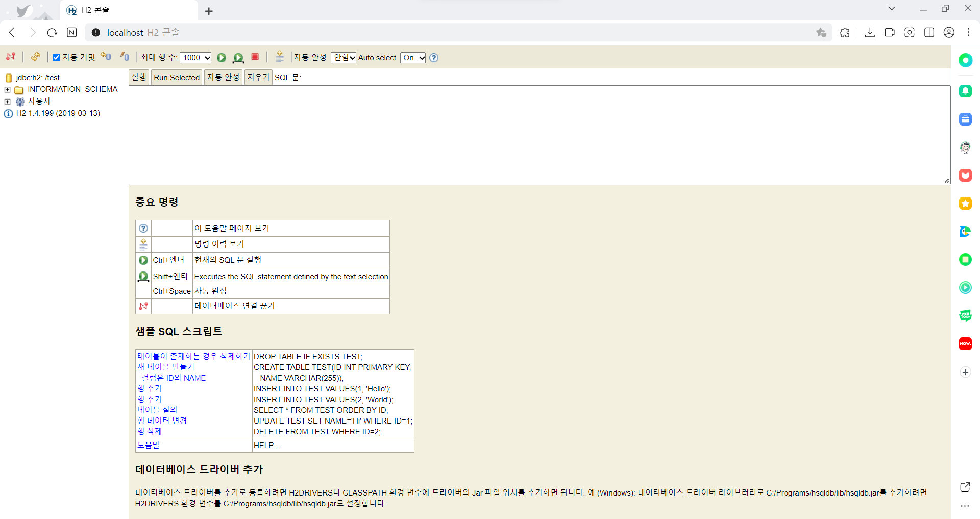This screenshot has width=980, height=519.
Task: Open the Auto select On dropdown
Action: [x=413, y=57]
